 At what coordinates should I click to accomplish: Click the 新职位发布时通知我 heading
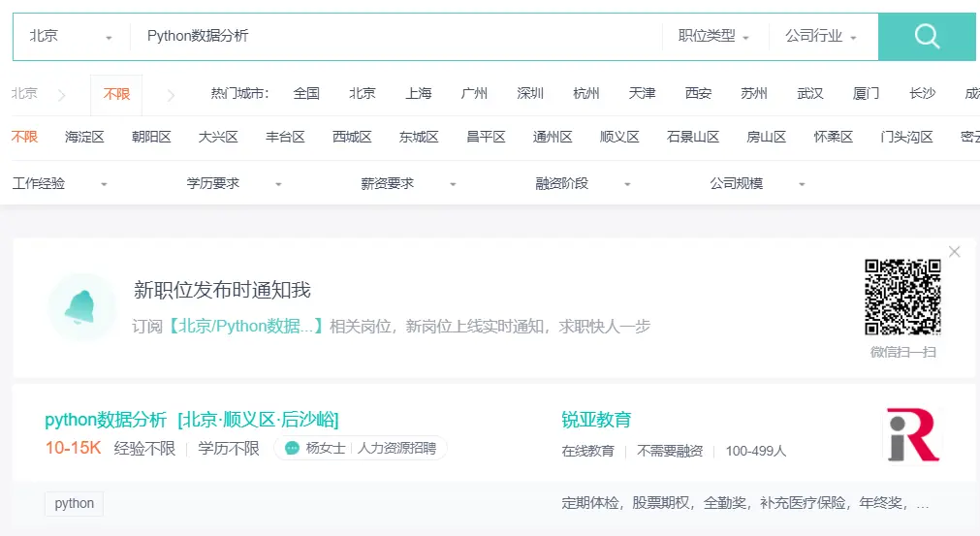pos(222,290)
